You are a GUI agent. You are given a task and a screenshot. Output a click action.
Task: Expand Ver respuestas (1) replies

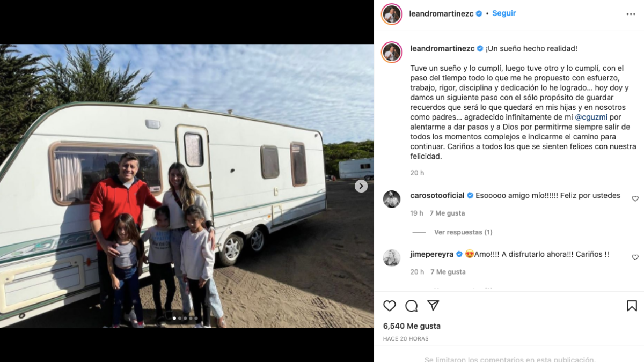tap(463, 232)
